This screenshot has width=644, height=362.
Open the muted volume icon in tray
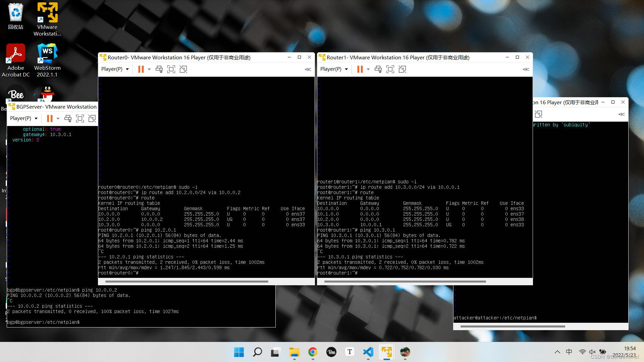(592, 352)
